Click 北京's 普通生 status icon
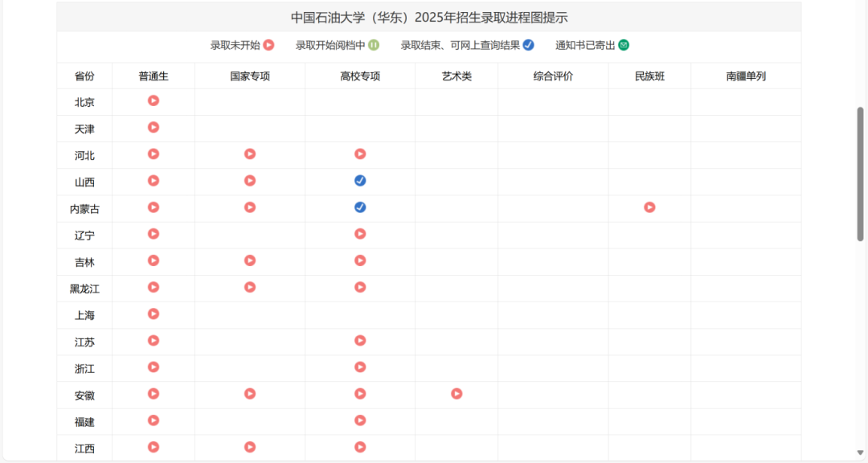Viewport: 868px width, 463px height. [153, 100]
